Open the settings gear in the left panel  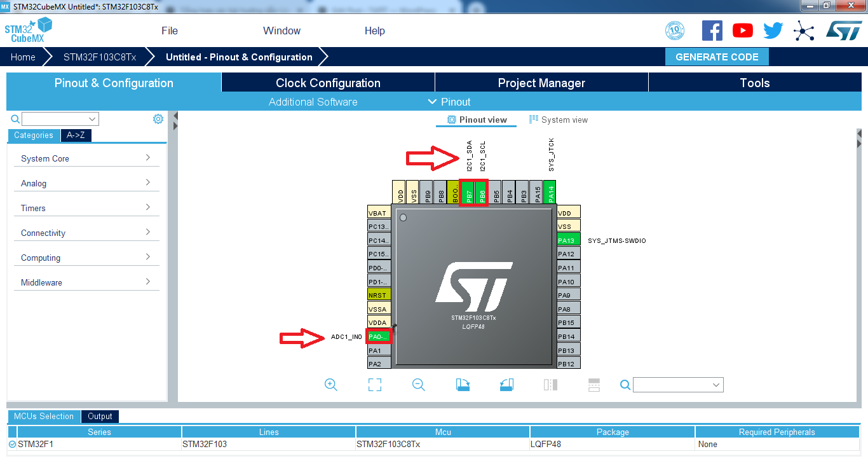click(x=158, y=119)
